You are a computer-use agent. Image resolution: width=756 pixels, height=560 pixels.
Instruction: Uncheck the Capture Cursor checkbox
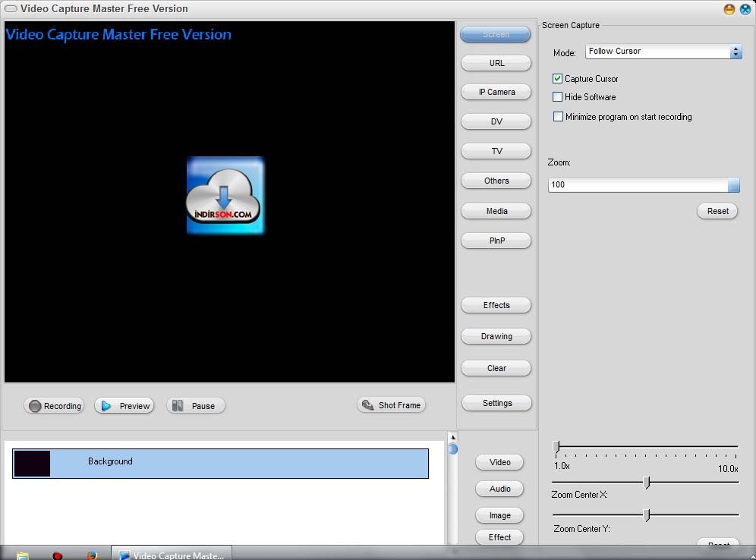557,79
